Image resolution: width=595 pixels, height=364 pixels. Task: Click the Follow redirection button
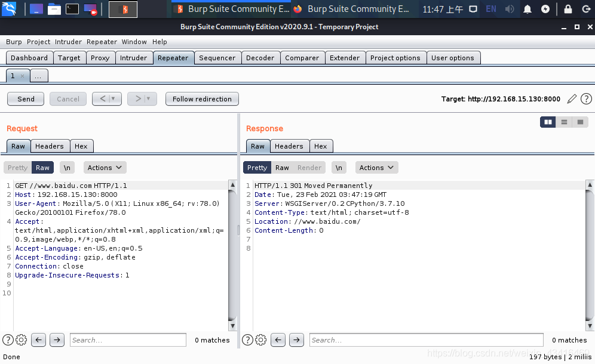[203, 99]
